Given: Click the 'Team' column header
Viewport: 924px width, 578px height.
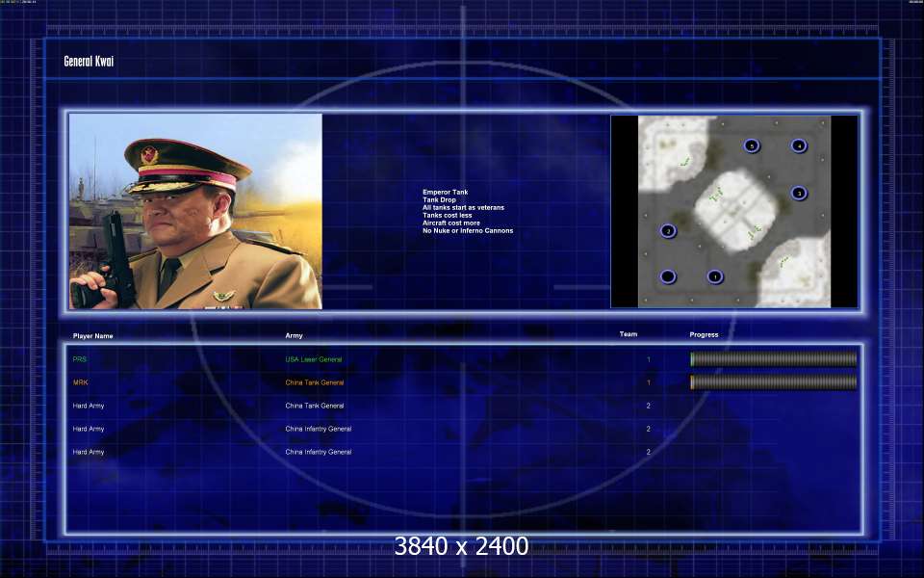Looking at the screenshot, I should point(629,334).
